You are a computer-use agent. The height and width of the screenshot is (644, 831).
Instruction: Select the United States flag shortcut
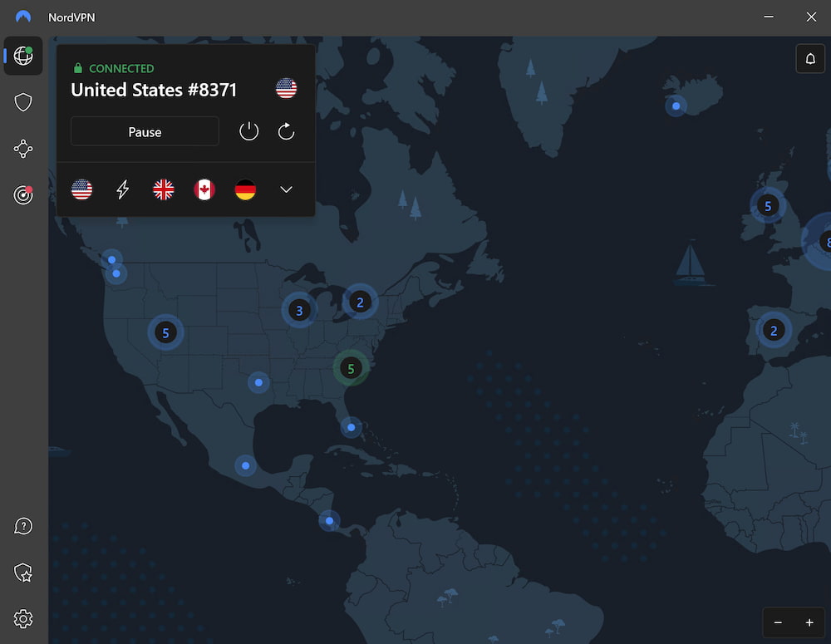(81, 189)
